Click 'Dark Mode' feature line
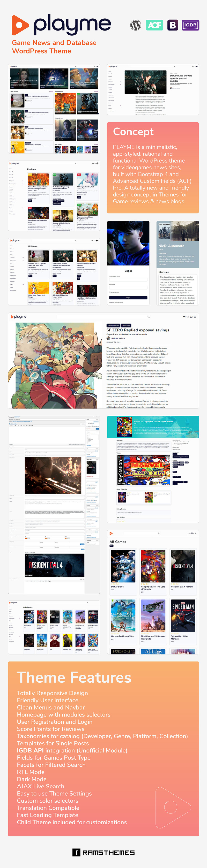The image size is (207, 868). [x=32, y=779]
